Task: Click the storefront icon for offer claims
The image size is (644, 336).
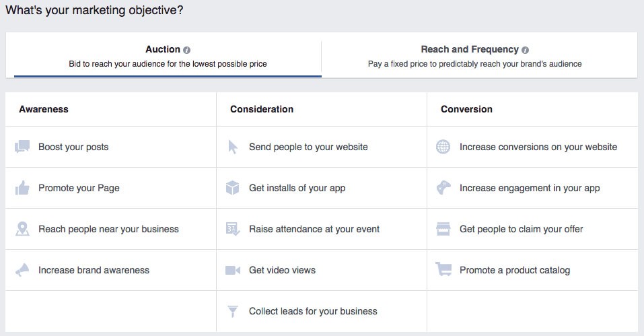Action: point(443,229)
